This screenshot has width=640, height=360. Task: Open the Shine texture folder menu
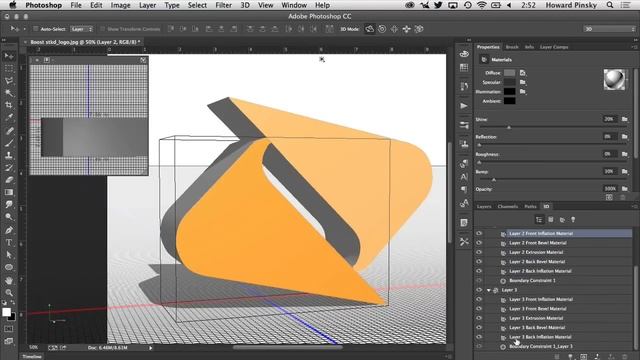click(624, 119)
